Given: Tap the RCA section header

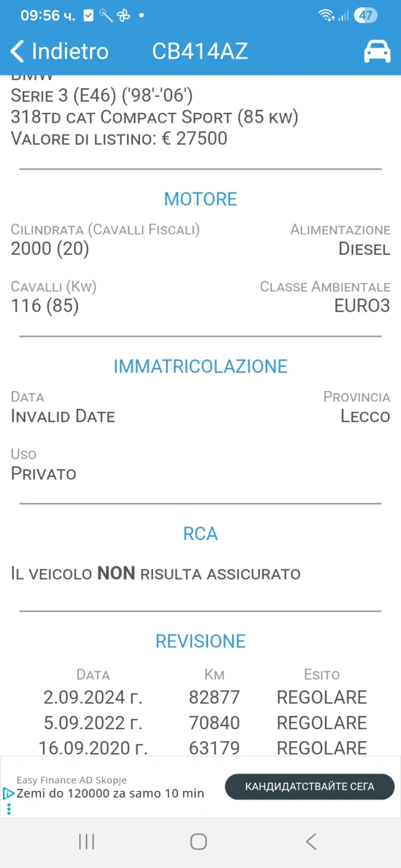Looking at the screenshot, I should [200, 534].
